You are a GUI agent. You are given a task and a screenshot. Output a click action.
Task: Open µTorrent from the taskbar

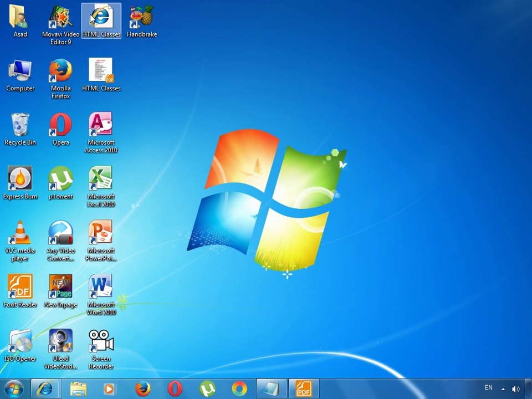point(207,389)
